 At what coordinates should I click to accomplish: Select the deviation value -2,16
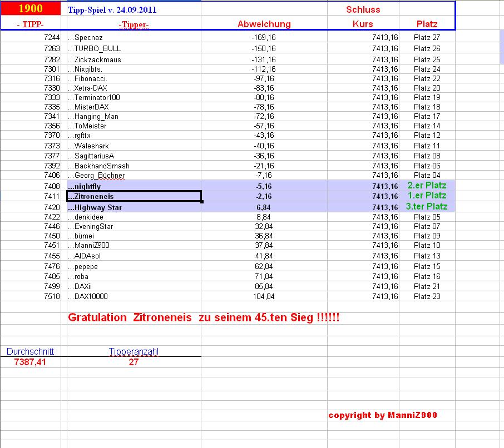(264, 196)
